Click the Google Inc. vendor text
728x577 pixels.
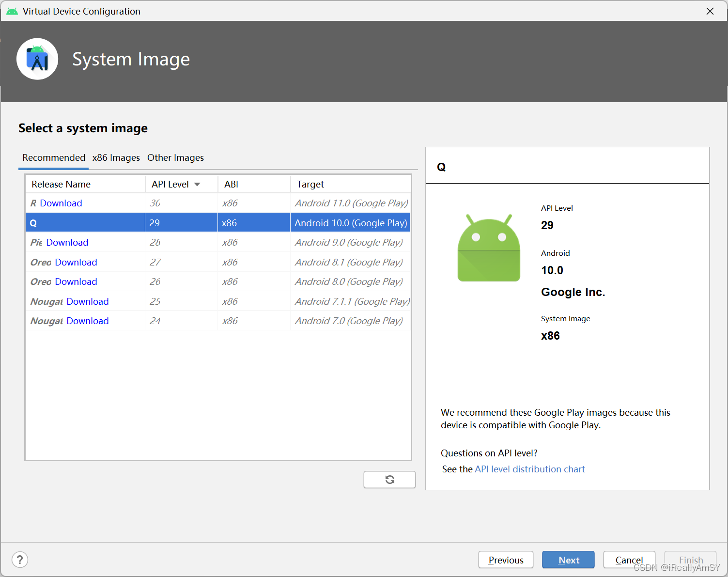573,292
